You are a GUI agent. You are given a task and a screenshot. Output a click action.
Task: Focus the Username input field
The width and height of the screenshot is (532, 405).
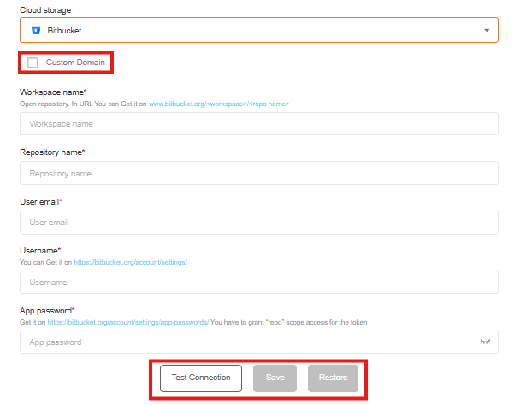pos(258,282)
